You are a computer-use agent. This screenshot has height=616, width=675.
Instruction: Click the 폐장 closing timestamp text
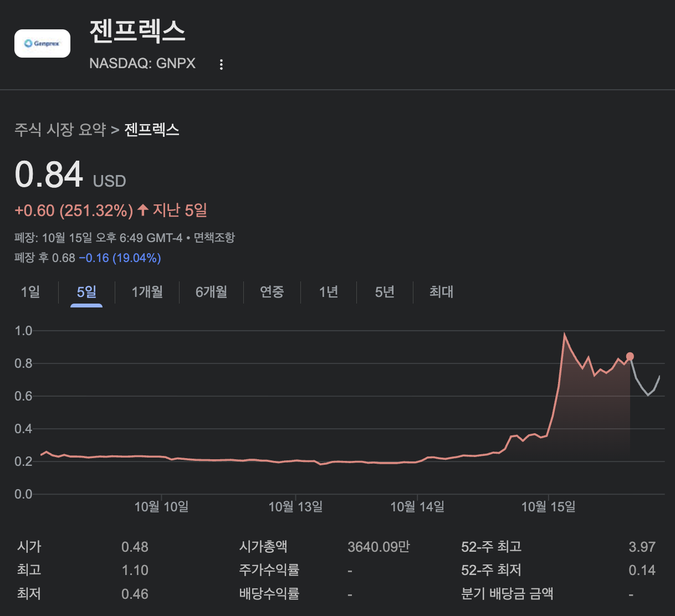(99, 238)
